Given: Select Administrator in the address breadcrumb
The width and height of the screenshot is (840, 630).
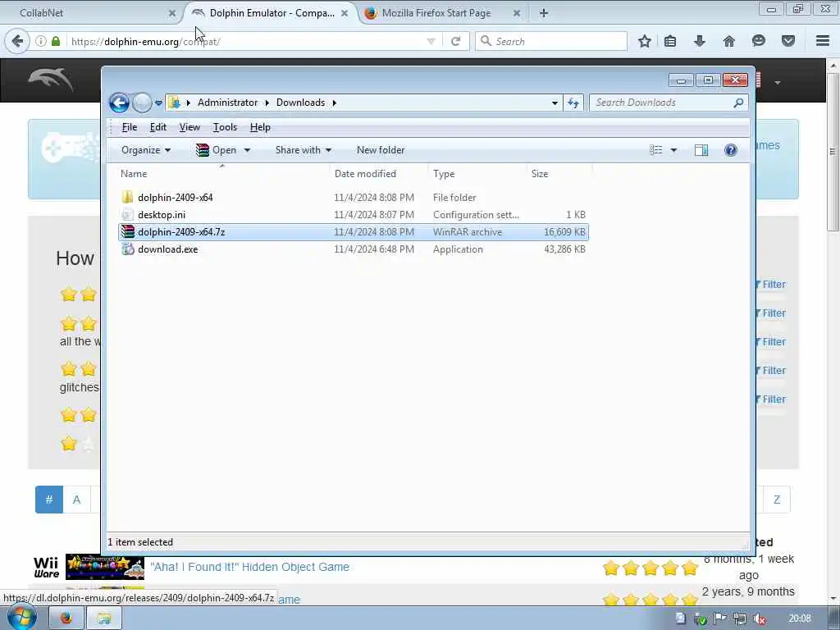Looking at the screenshot, I should 227,103.
